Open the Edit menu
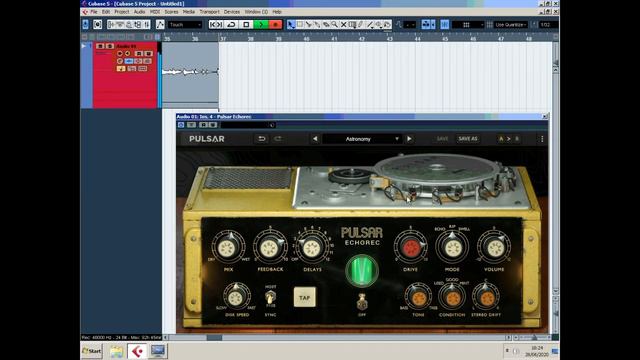Image resolution: width=640 pixels, height=360 pixels. pyautogui.click(x=106, y=12)
